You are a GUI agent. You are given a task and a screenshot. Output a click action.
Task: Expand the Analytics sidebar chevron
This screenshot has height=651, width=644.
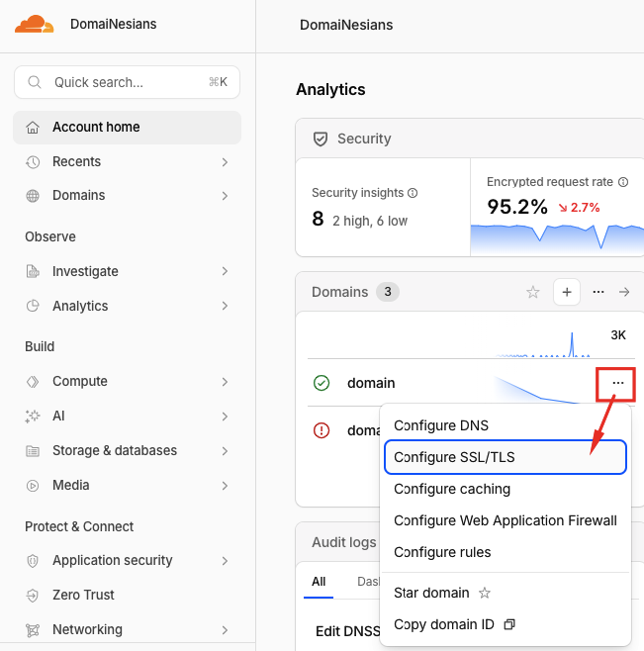225,306
